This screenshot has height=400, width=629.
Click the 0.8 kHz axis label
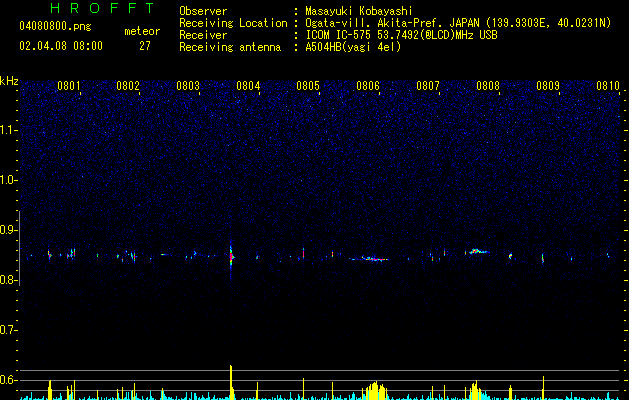pyautogui.click(x=8, y=280)
